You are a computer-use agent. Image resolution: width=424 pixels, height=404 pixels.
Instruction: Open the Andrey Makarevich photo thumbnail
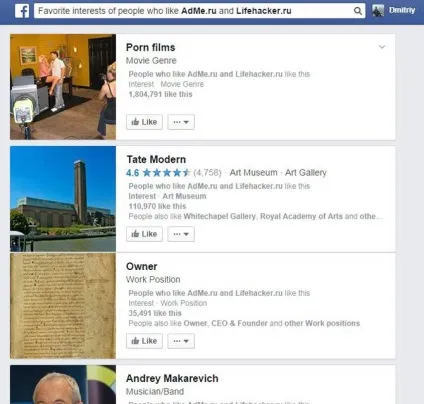(x=63, y=384)
